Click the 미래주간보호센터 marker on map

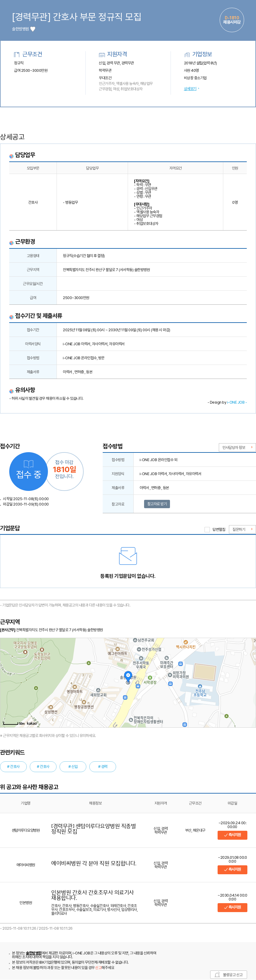166,658
